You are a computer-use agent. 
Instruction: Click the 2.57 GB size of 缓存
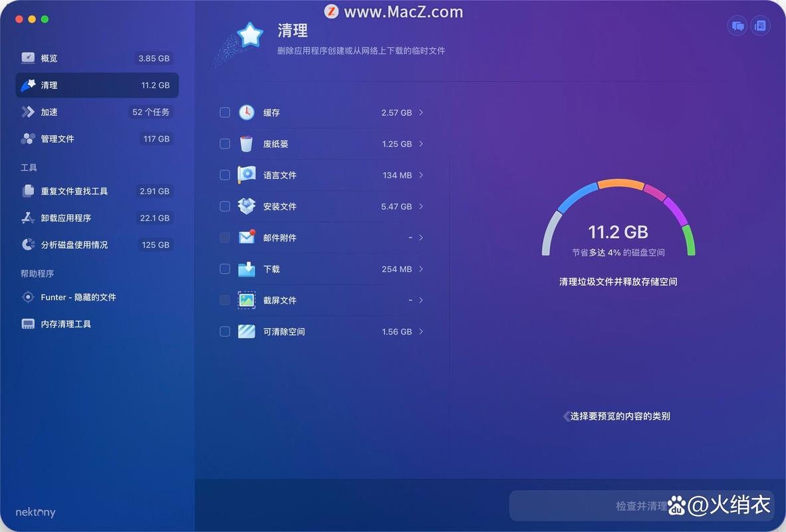pos(396,113)
